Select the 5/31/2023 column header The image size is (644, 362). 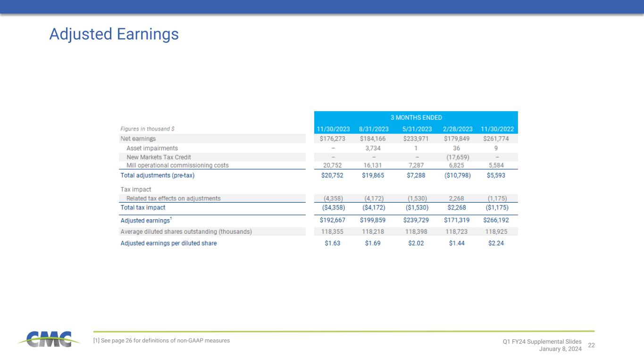(x=417, y=129)
